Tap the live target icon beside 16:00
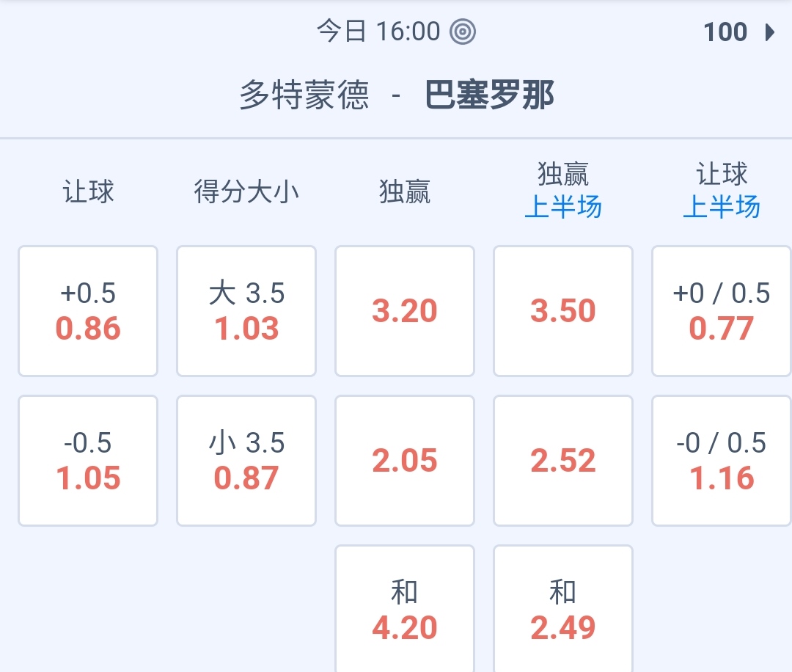Image resolution: width=792 pixels, height=672 pixels. pyautogui.click(x=463, y=32)
